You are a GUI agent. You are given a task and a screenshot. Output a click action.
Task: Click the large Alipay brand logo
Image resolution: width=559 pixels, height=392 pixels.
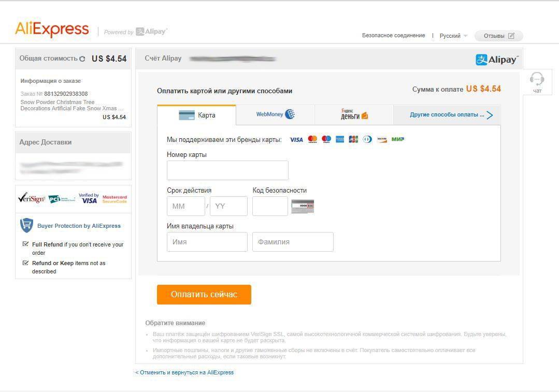coord(497,60)
